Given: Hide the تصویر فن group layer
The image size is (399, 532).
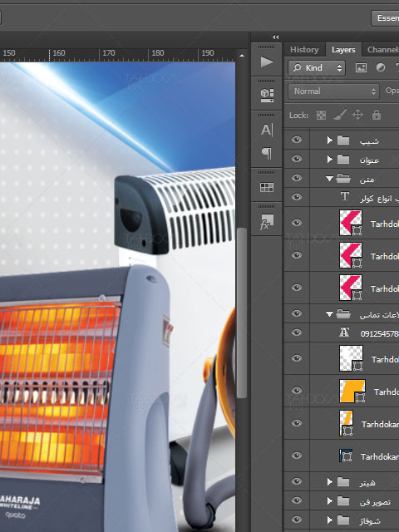Looking at the screenshot, I should [x=297, y=500].
